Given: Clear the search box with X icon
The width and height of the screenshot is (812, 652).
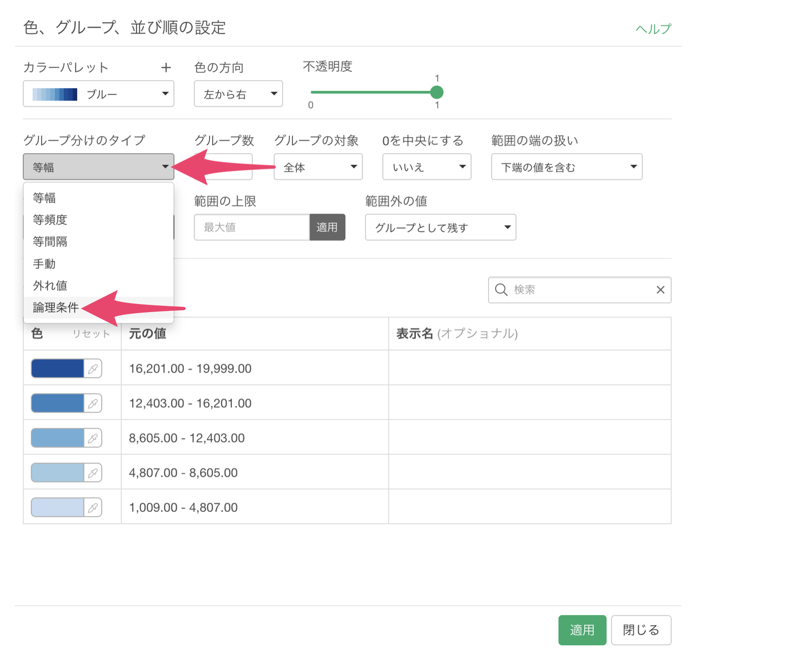Looking at the screenshot, I should [x=660, y=290].
